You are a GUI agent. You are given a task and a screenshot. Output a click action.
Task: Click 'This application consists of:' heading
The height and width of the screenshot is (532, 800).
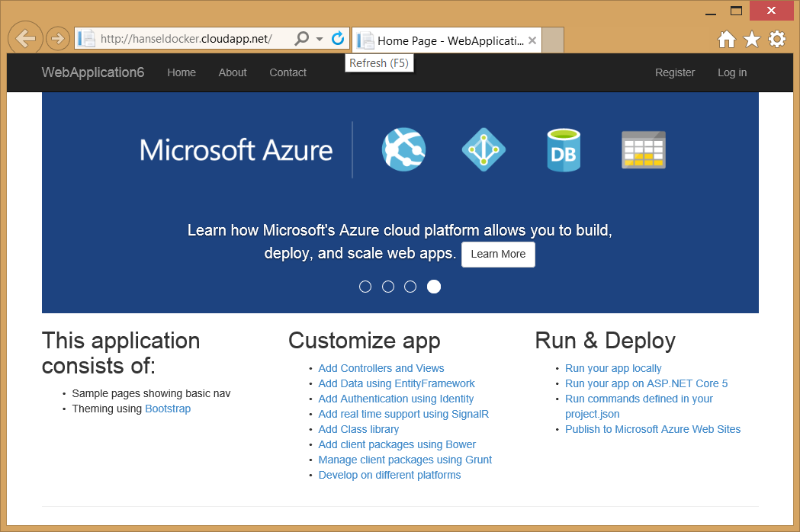pyautogui.click(x=121, y=353)
